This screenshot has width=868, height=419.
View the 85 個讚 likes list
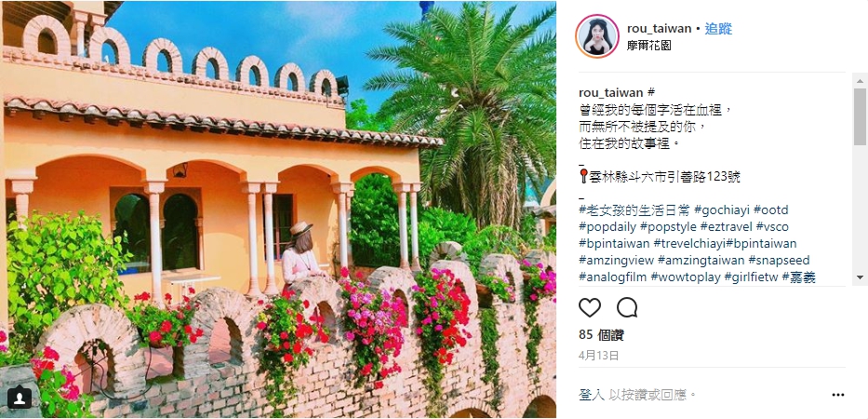click(x=601, y=335)
